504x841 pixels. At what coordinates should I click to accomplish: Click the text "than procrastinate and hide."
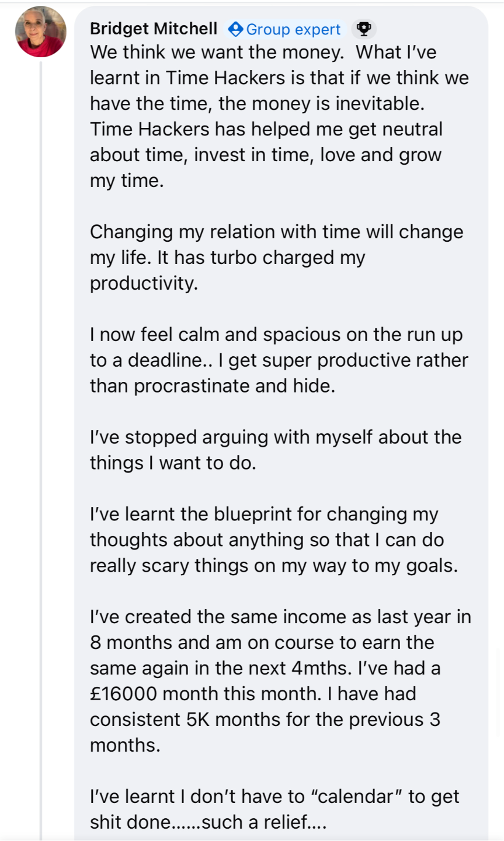pos(213,386)
